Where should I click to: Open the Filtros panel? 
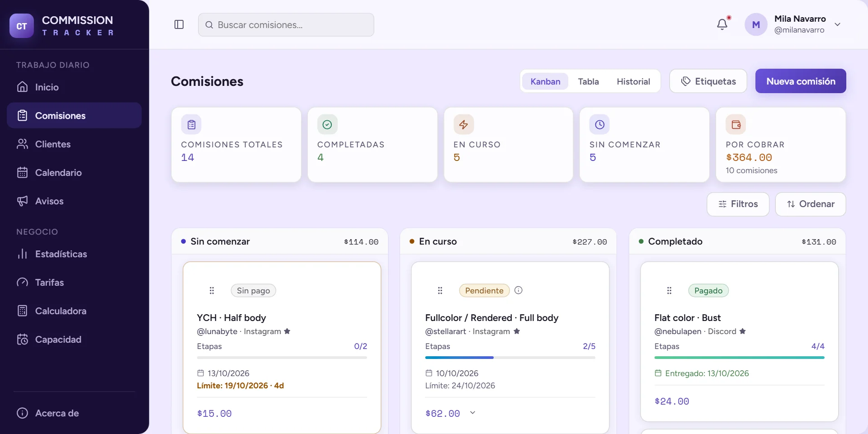point(738,204)
